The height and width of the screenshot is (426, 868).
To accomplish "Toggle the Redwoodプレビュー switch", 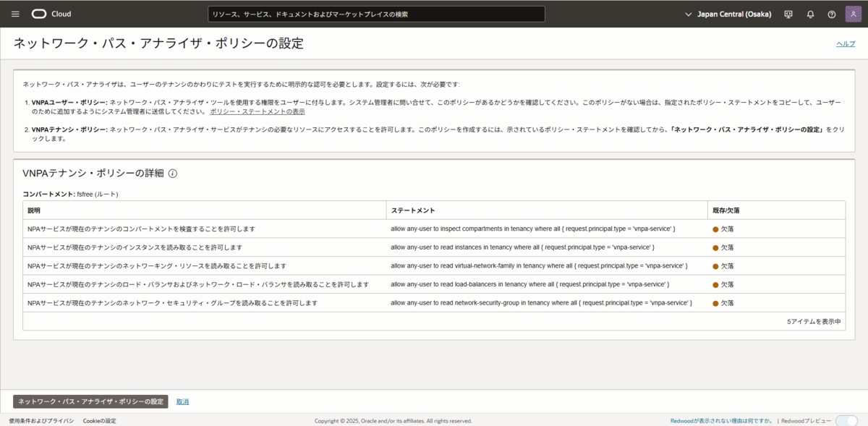I will point(846,420).
